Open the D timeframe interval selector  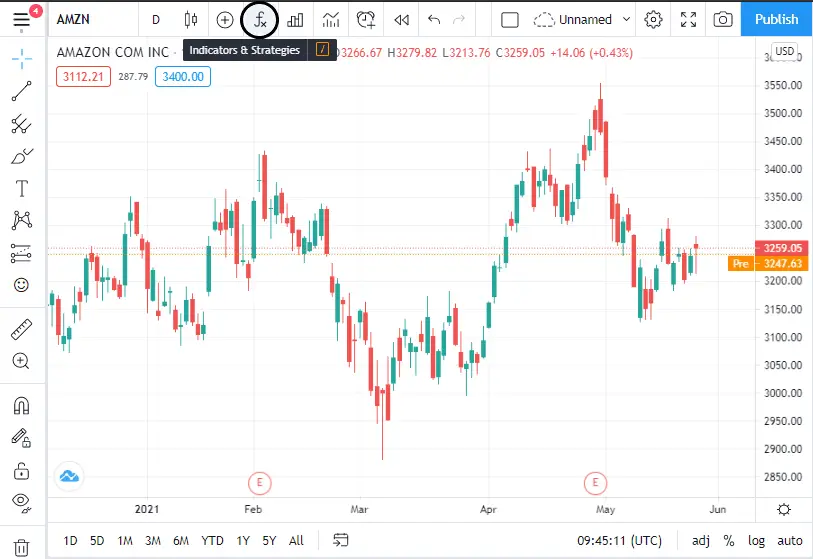(156, 20)
